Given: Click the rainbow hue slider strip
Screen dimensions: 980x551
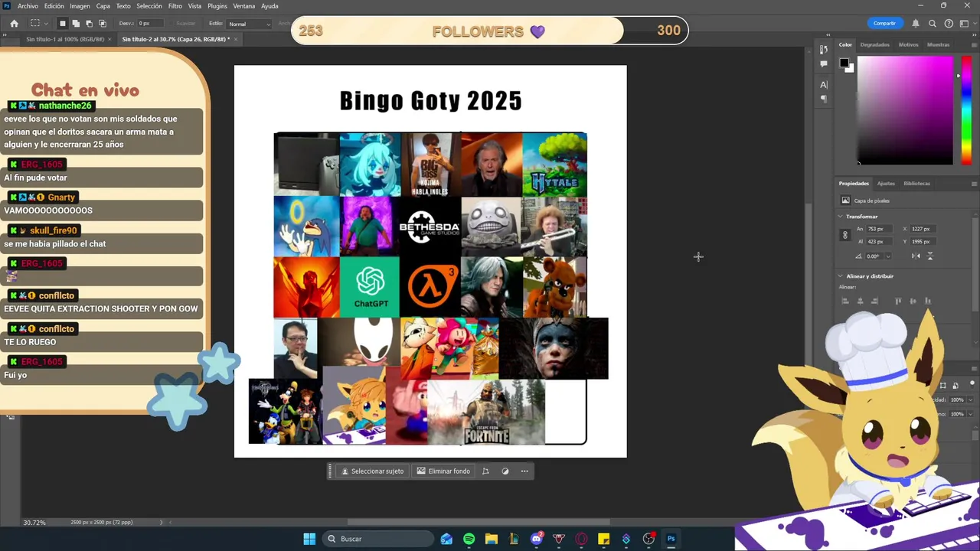Looking at the screenshot, I should tap(965, 109).
